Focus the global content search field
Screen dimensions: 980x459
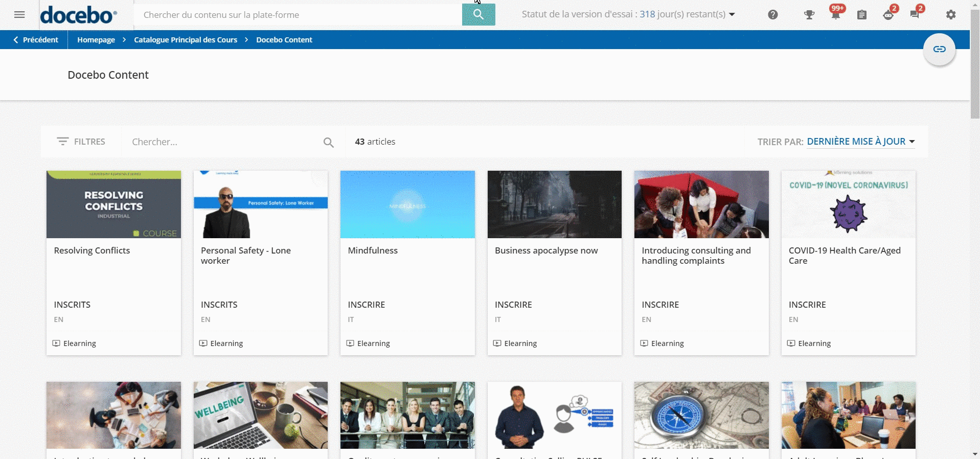coord(298,15)
